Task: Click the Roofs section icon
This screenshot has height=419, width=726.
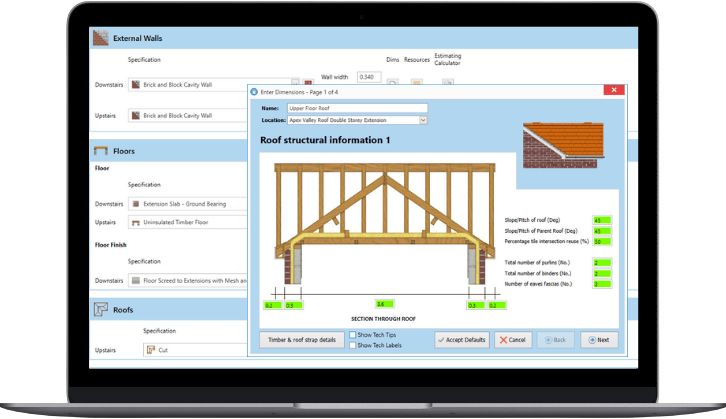Action: 100,309
